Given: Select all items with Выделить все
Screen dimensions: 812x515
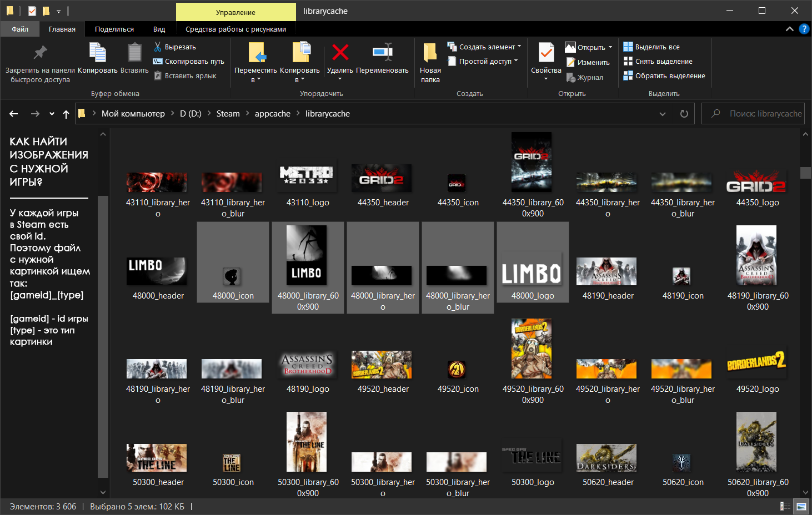Looking at the screenshot, I should (651, 47).
